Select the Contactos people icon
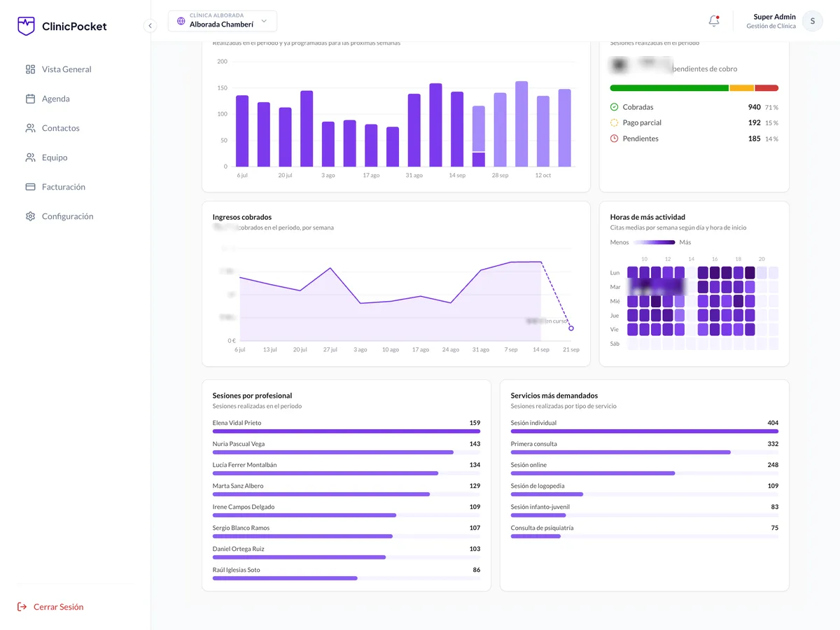840x630 pixels. pos(30,128)
